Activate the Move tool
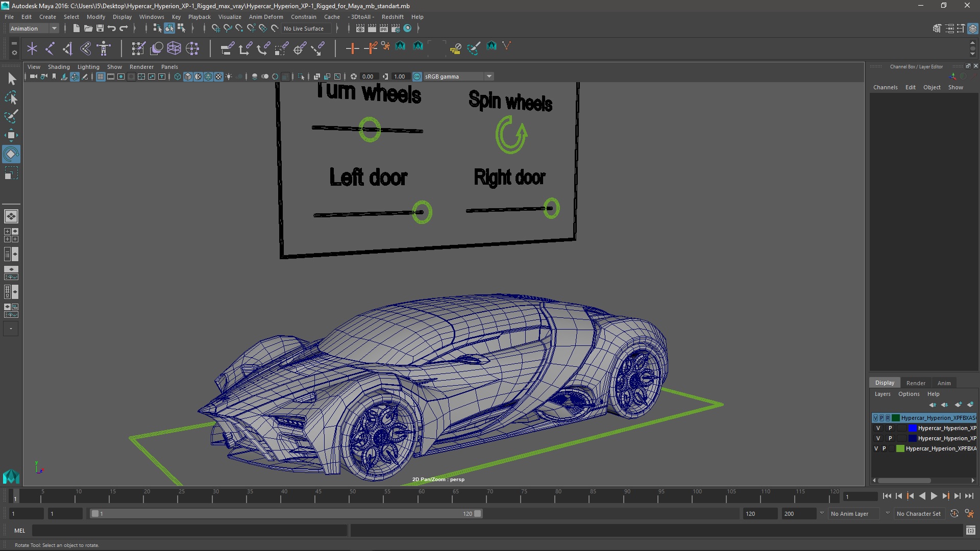The image size is (980, 551). tap(11, 135)
